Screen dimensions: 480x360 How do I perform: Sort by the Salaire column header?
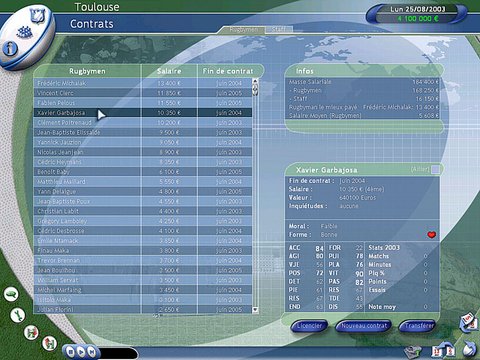point(169,71)
